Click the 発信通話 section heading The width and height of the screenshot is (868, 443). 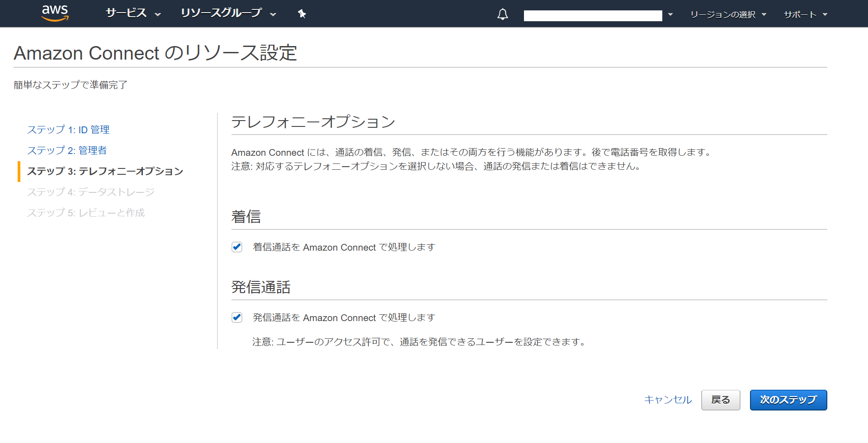[x=261, y=287]
